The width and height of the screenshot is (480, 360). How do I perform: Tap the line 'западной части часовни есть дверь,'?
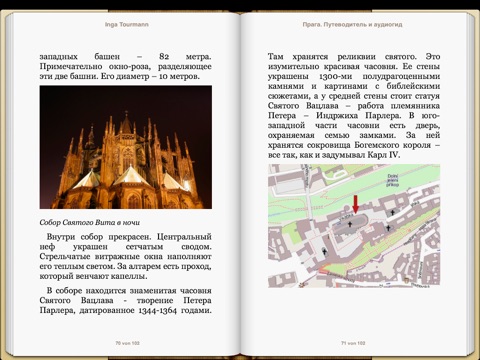(x=354, y=125)
